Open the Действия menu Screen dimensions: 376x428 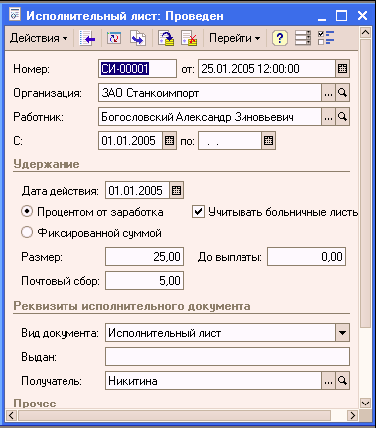39,38
